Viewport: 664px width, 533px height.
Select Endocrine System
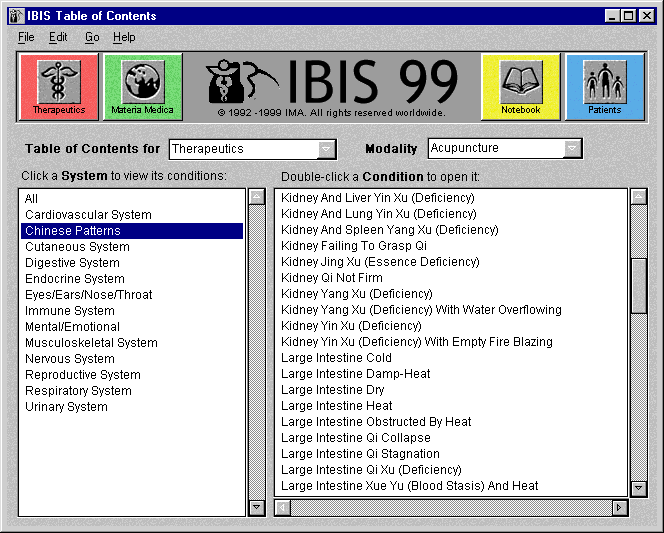pyautogui.click(x=132, y=279)
